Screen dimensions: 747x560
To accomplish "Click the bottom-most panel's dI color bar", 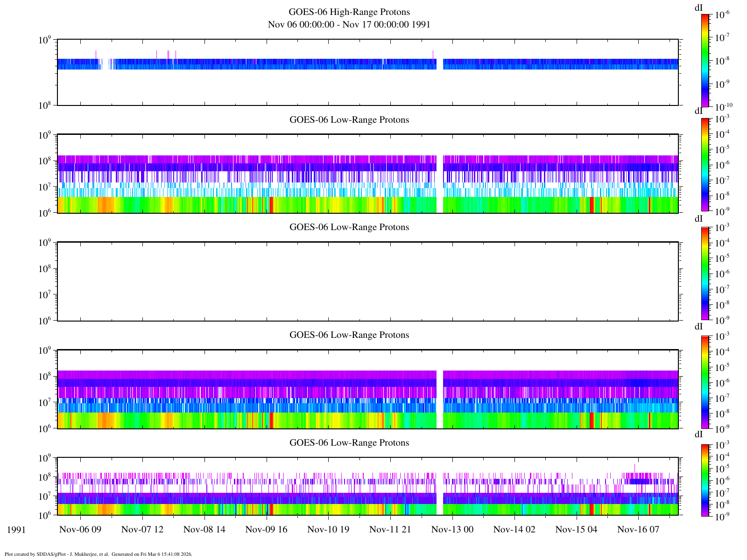I will point(705,480).
